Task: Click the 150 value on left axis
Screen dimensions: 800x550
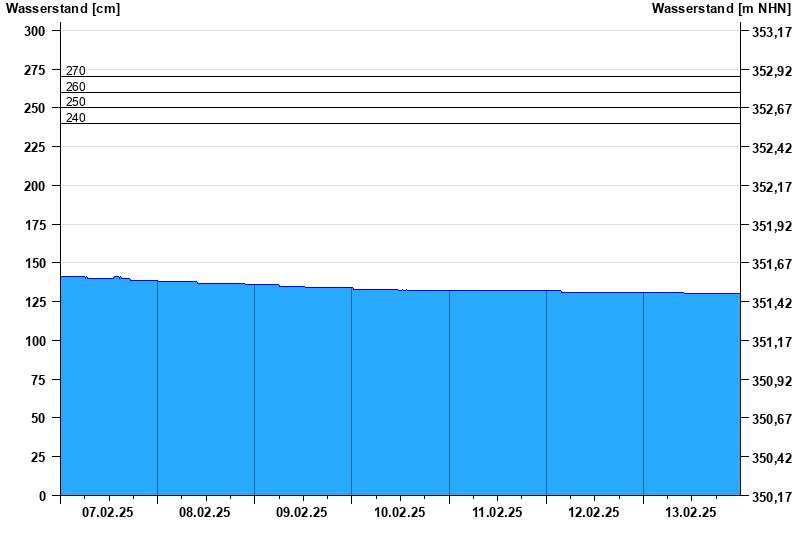Action: (x=35, y=263)
